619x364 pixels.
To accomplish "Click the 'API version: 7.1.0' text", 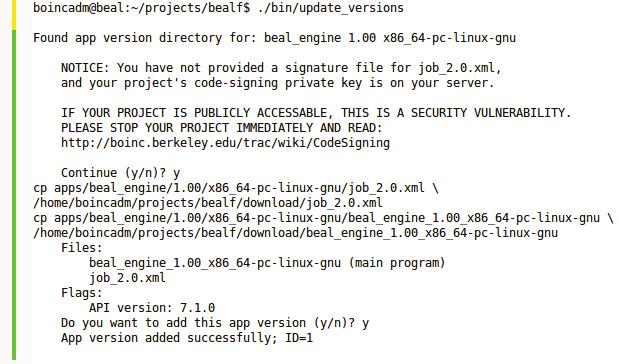I will (152, 308).
